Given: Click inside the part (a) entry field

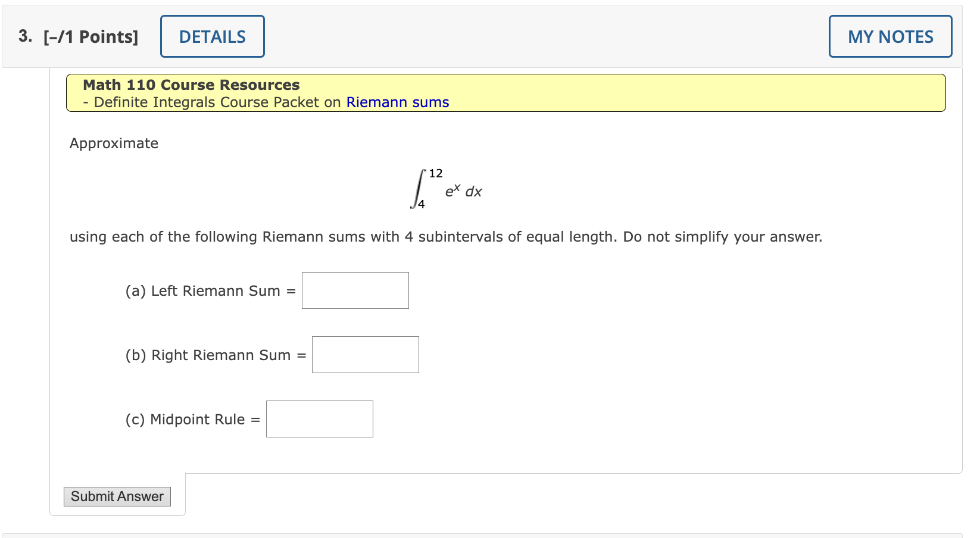Looking at the screenshot, I should 355,290.
